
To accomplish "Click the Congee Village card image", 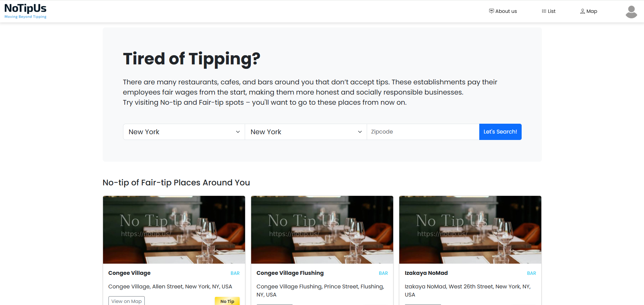I will [x=174, y=230].
